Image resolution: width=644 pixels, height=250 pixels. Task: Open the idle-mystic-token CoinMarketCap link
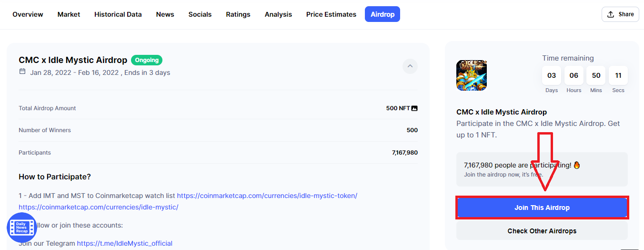coord(267,196)
